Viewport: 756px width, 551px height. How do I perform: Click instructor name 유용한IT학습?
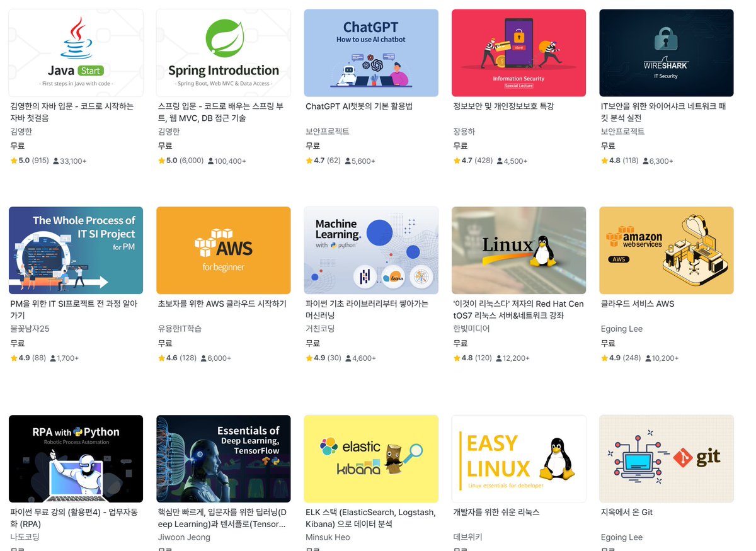tap(180, 329)
